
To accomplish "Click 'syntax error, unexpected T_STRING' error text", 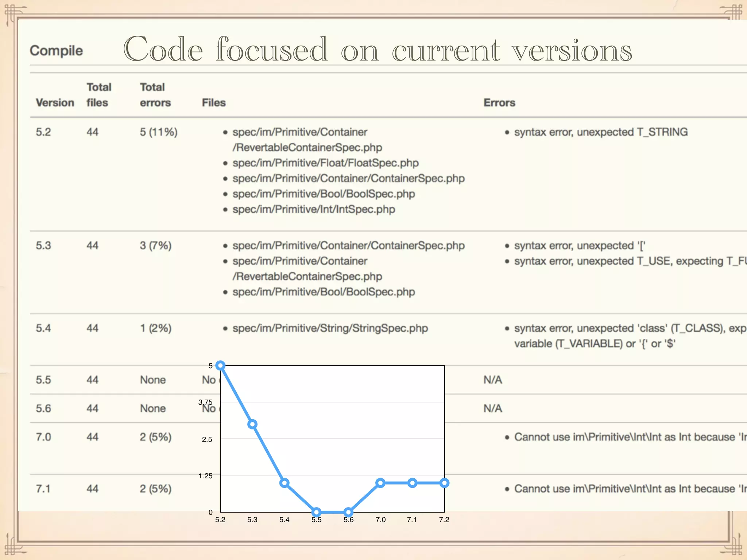I will click(x=601, y=132).
